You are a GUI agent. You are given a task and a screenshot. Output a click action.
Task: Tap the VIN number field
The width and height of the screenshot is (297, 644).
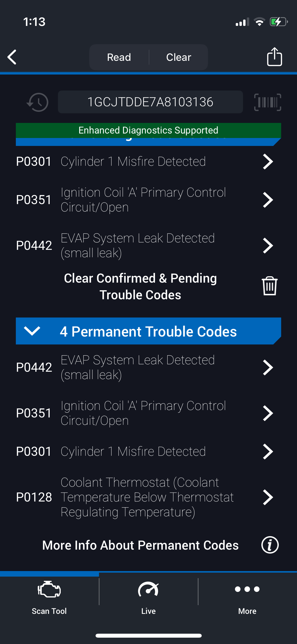tap(150, 102)
